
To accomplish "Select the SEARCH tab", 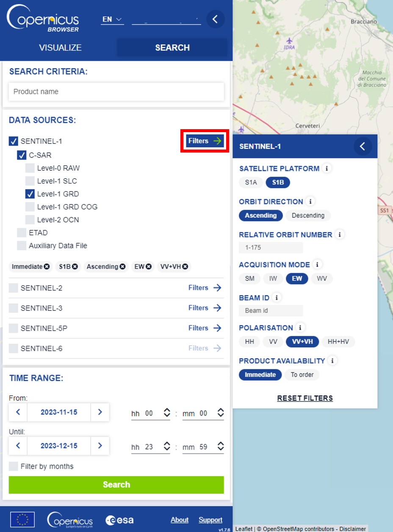I will point(172,48).
